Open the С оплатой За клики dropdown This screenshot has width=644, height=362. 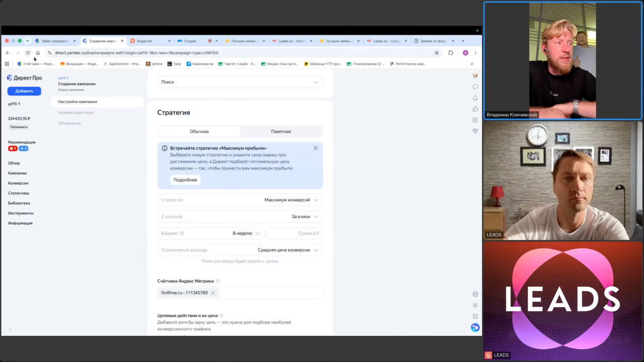pyautogui.click(x=240, y=217)
